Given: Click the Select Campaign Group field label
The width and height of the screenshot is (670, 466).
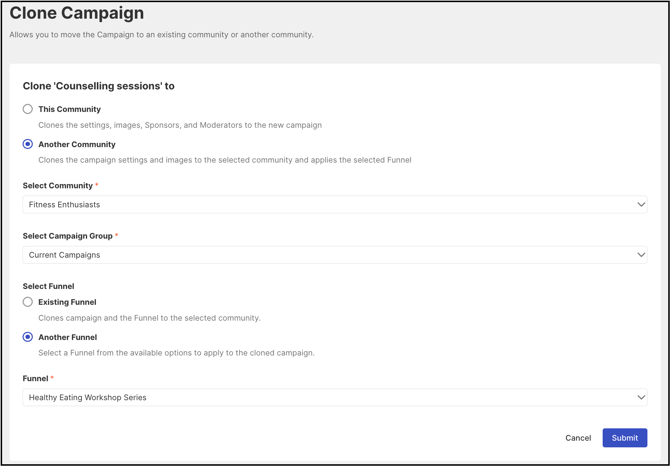Looking at the screenshot, I should [x=68, y=236].
